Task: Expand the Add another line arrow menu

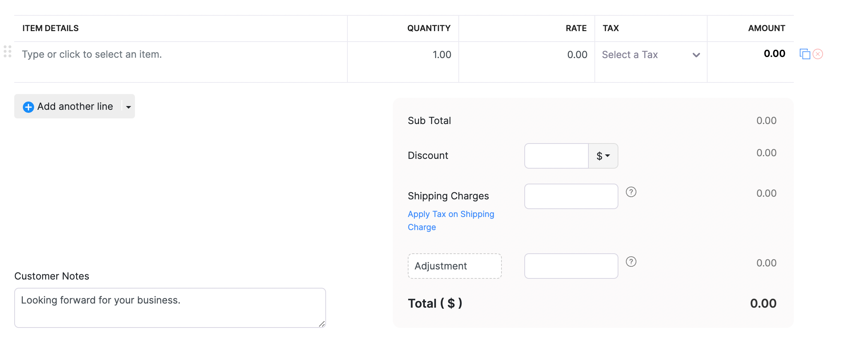Action: 129,107
